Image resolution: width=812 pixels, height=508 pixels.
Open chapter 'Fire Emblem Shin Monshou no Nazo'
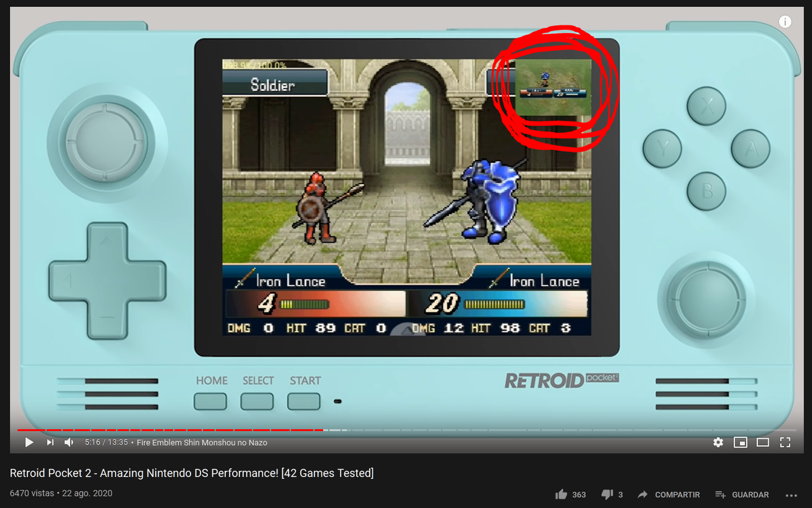coord(202,443)
